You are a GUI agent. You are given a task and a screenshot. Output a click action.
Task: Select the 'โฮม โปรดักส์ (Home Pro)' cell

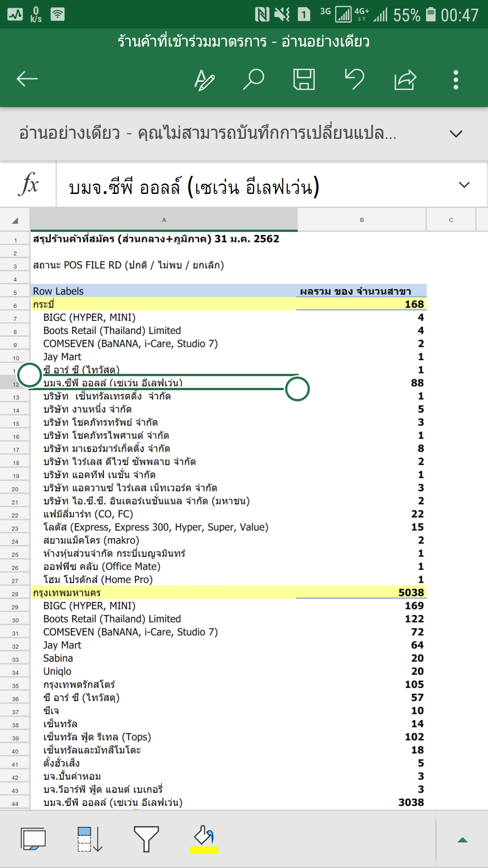click(x=164, y=580)
